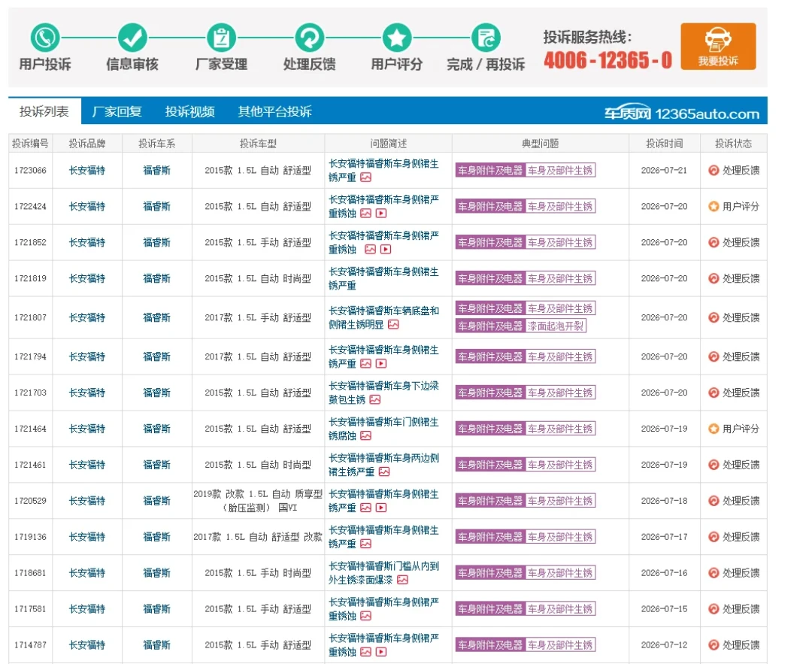Click model text 2017款 1.5L 自动 舒适型 改款
Viewport: 812px width, 664px height.
pos(258,537)
